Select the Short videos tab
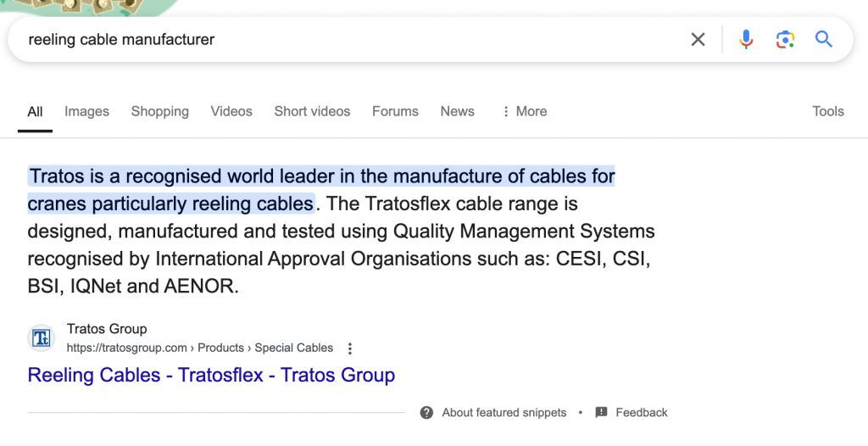868x446 pixels. [x=312, y=111]
